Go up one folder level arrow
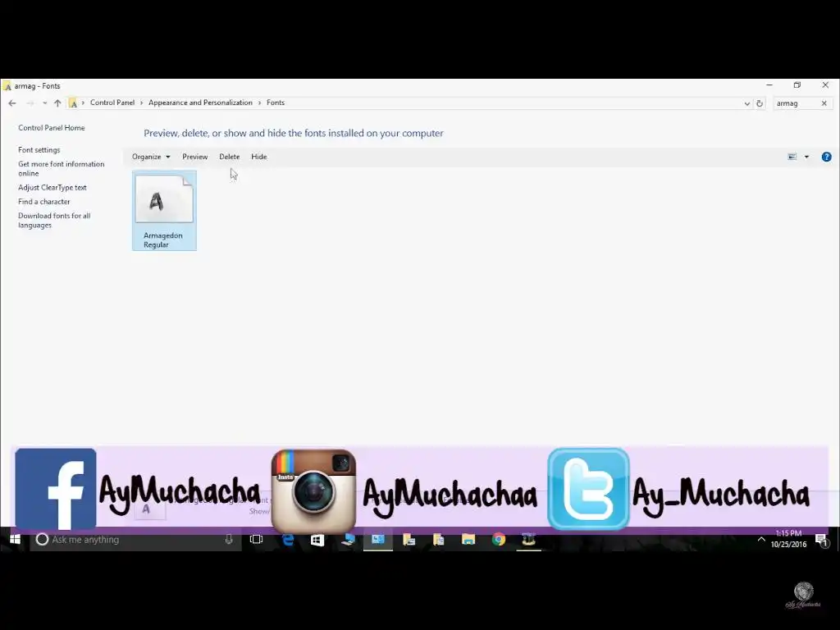Viewport: 840px width, 630px height. (57, 103)
